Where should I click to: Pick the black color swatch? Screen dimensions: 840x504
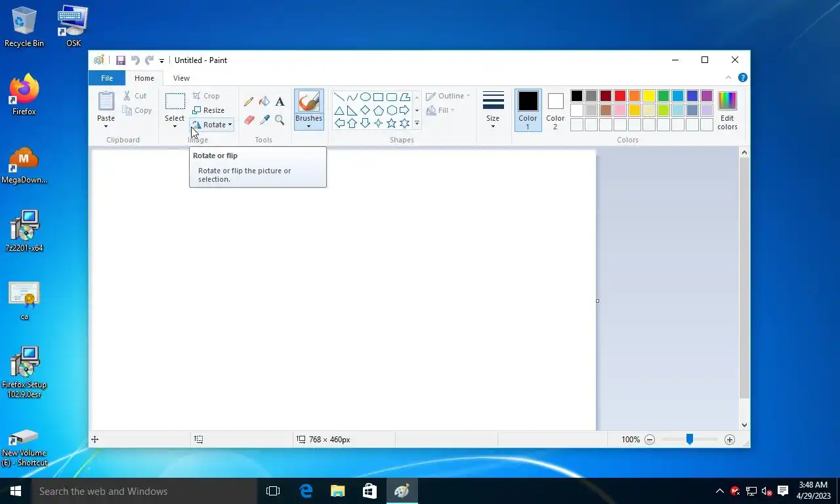point(577,96)
